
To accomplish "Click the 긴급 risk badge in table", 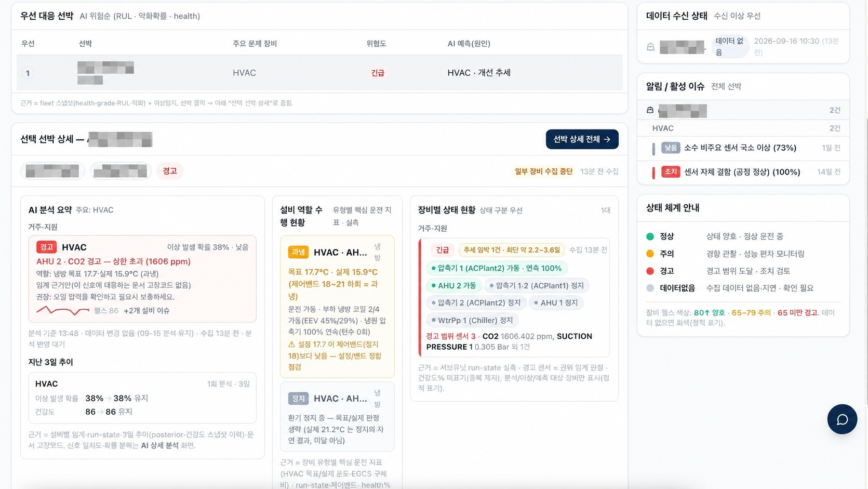I will 378,73.
